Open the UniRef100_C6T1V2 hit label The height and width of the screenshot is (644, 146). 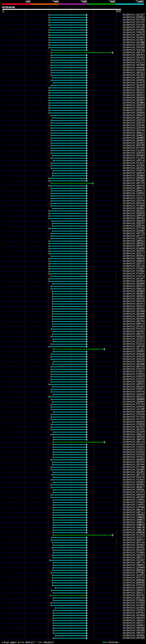point(133,196)
